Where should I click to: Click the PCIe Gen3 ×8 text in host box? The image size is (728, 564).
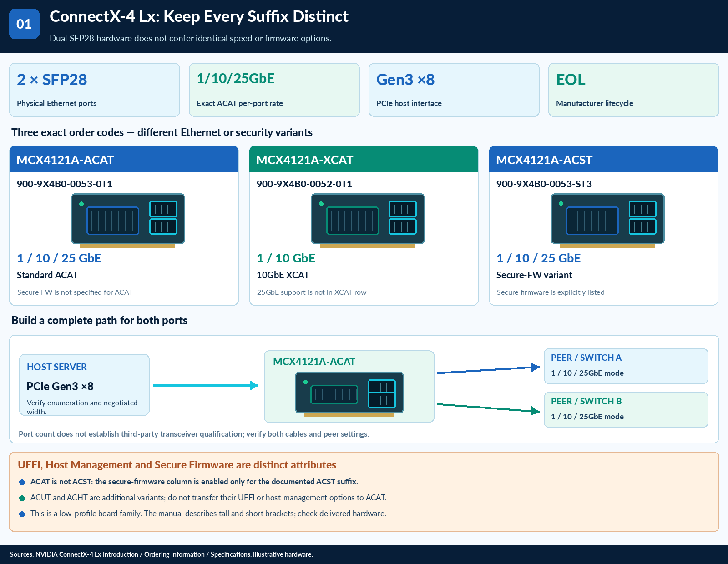click(x=60, y=386)
